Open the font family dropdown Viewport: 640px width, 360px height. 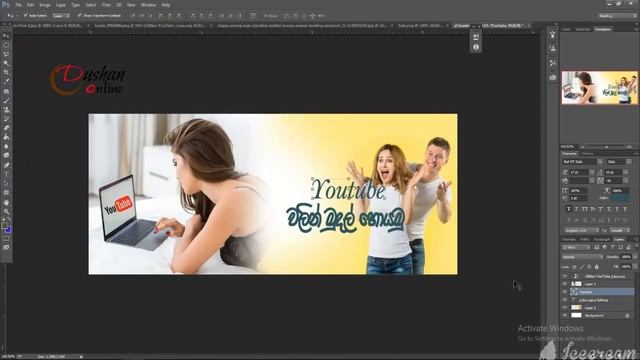600,162
